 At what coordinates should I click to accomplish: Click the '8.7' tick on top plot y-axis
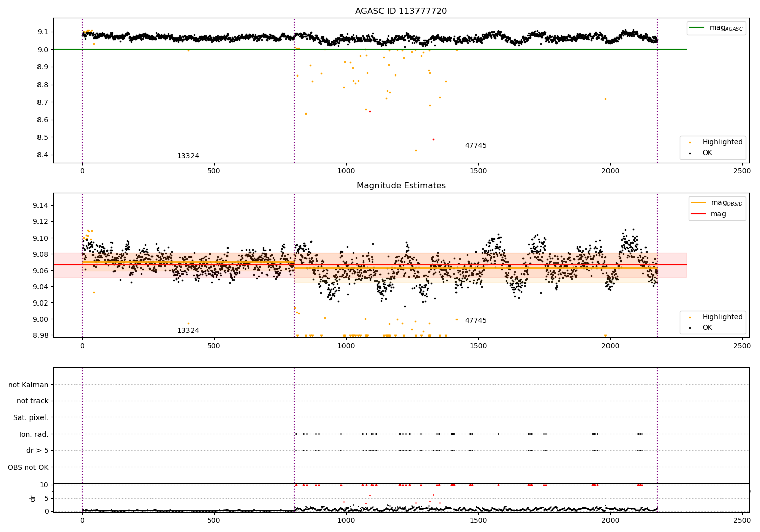(x=44, y=102)
